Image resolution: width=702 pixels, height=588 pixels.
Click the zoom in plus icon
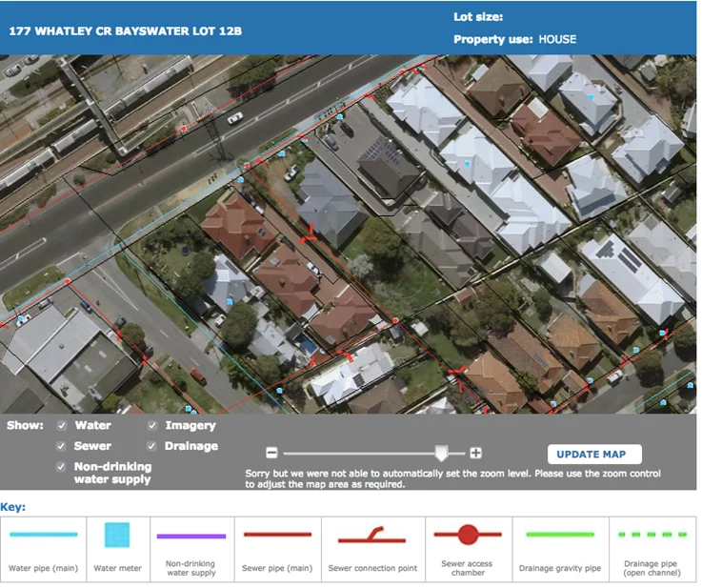click(x=476, y=454)
